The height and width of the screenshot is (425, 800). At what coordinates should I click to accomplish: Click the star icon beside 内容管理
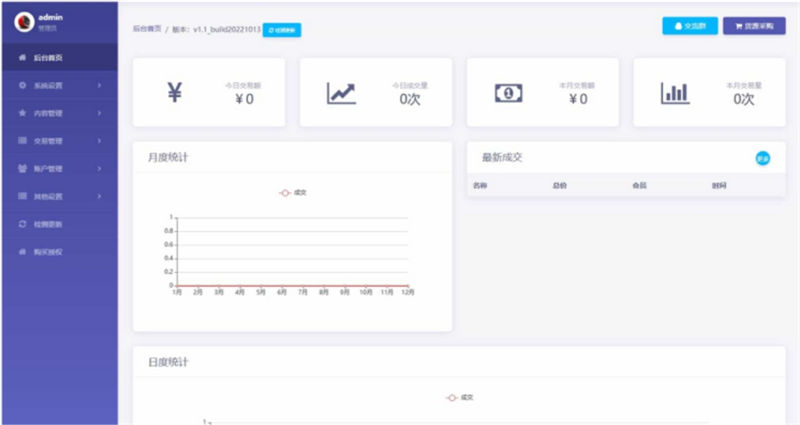pos(22,114)
